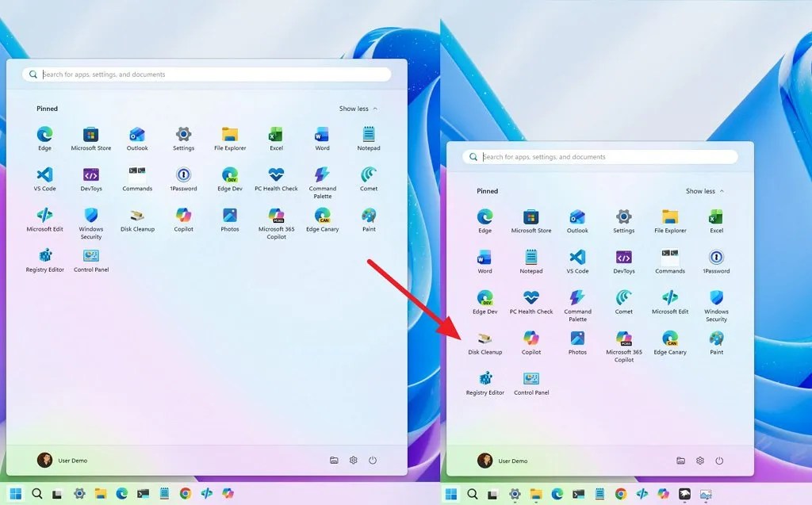Open the DevToys app
Image resolution: width=812 pixels, height=505 pixels.
tap(90, 174)
